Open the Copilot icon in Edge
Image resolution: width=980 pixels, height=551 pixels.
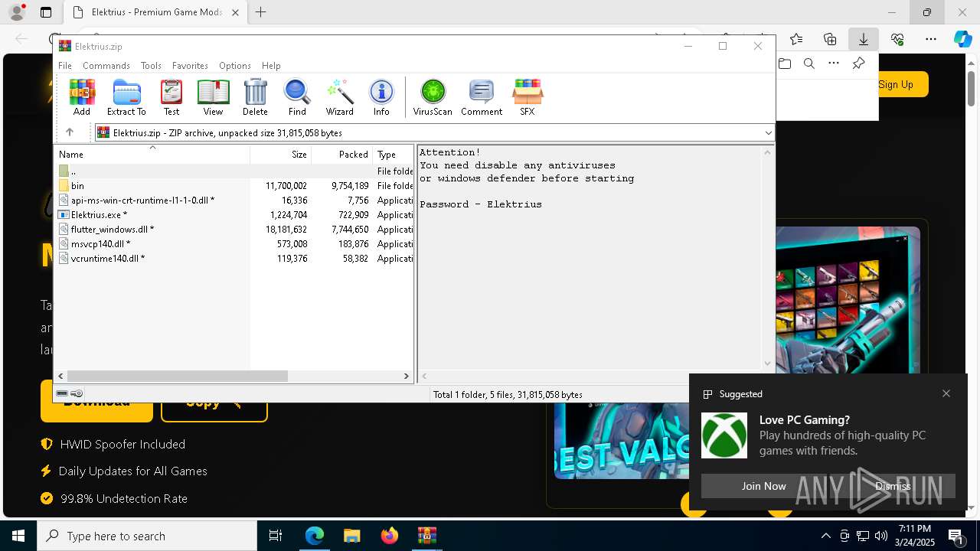click(963, 39)
